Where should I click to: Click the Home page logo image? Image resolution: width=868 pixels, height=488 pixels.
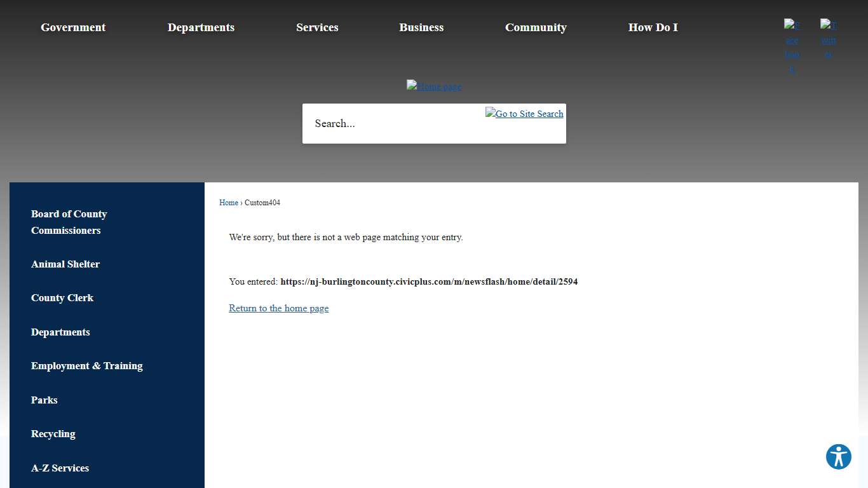pyautogui.click(x=434, y=86)
